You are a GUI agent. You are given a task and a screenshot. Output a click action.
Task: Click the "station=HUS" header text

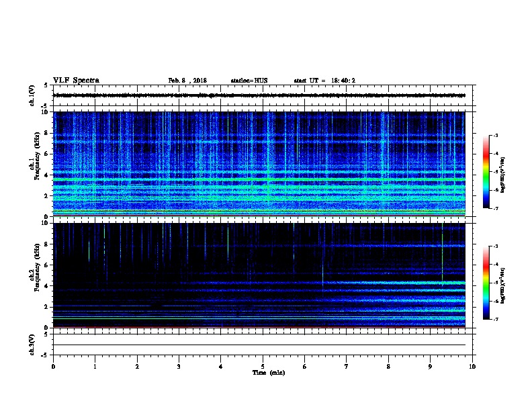tap(249, 81)
